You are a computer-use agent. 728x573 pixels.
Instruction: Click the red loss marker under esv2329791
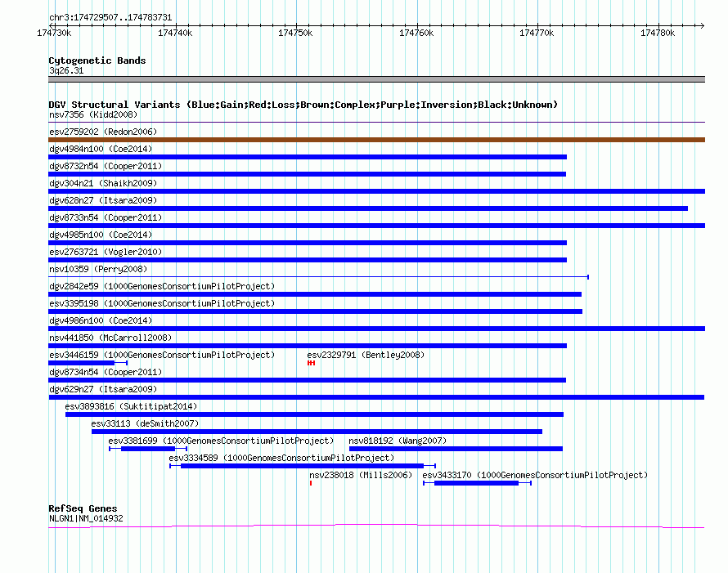point(311,363)
